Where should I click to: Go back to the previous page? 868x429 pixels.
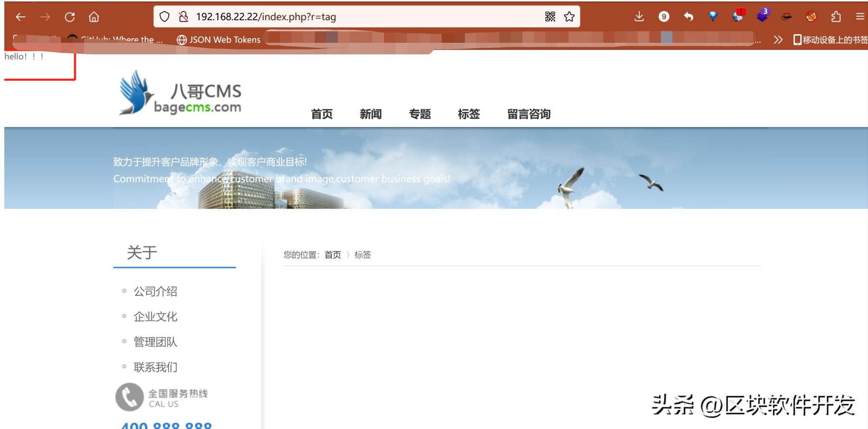coord(20,17)
